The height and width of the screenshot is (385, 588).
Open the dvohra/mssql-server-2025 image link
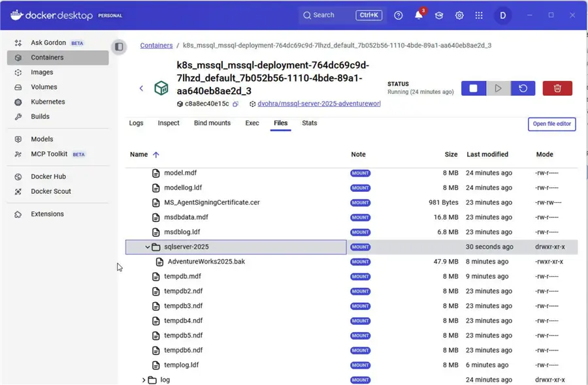319,104
